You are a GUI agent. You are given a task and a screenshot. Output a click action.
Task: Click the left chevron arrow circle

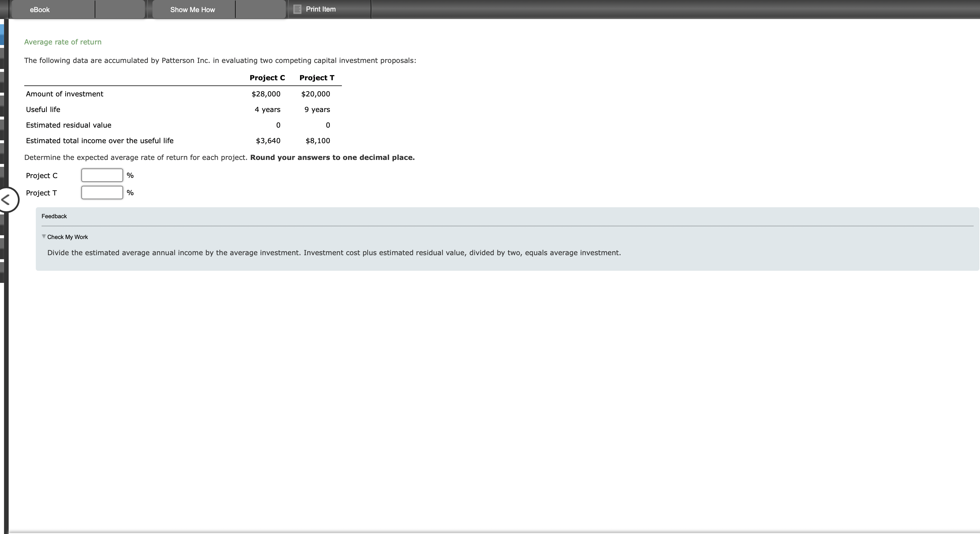pos(7,199)
